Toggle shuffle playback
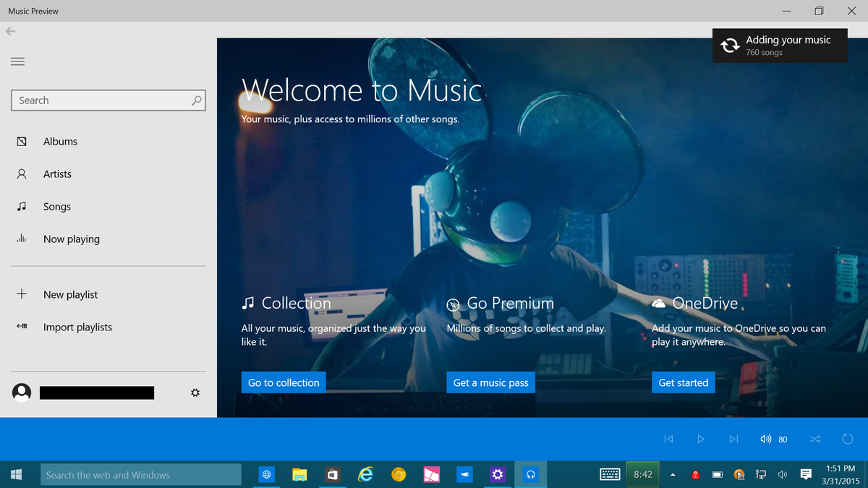The image size is (868, 488). click(x=814, y=438)
